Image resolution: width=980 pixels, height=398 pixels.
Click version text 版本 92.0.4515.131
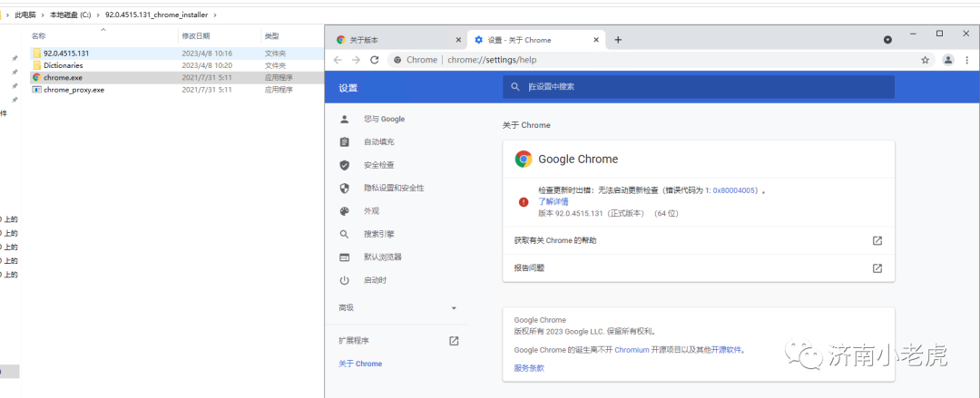[570, 213]
